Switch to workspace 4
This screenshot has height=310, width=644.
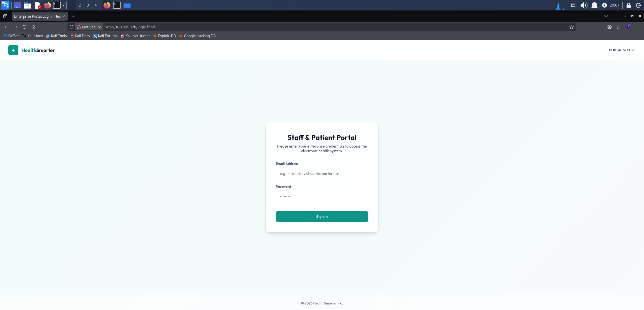[96, 5]
